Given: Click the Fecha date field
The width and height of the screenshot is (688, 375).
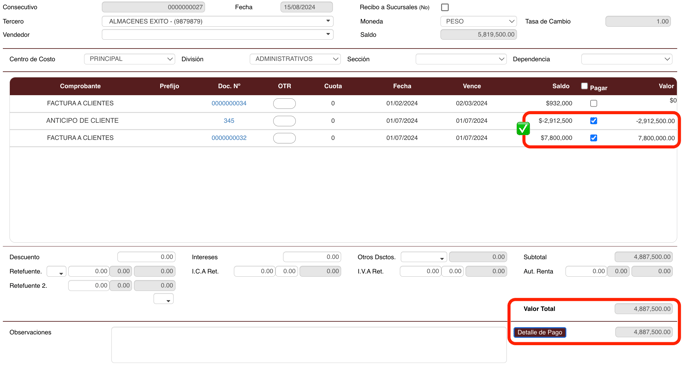Looking at the screenshot, I should pyautogui.click(x=306, y=7).
